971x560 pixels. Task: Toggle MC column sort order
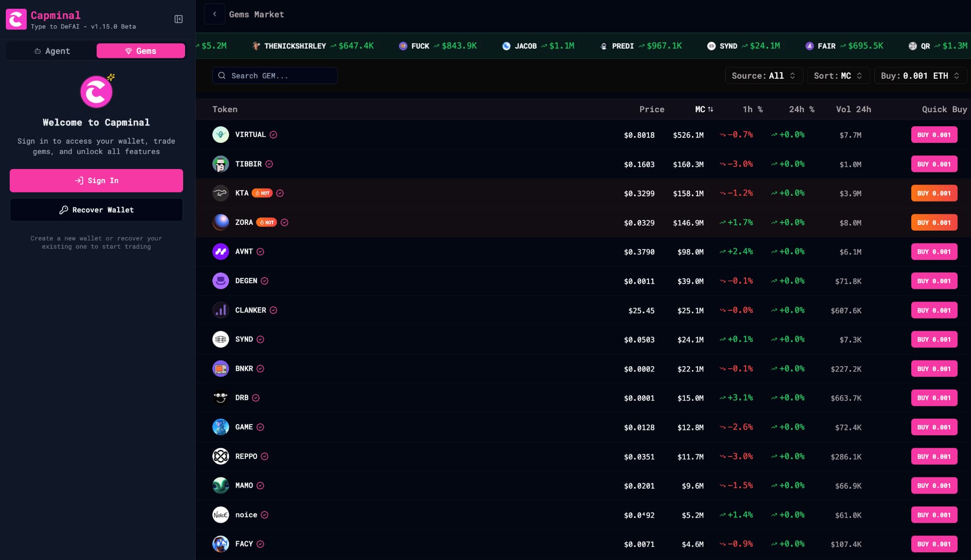(x=704, y=109)
